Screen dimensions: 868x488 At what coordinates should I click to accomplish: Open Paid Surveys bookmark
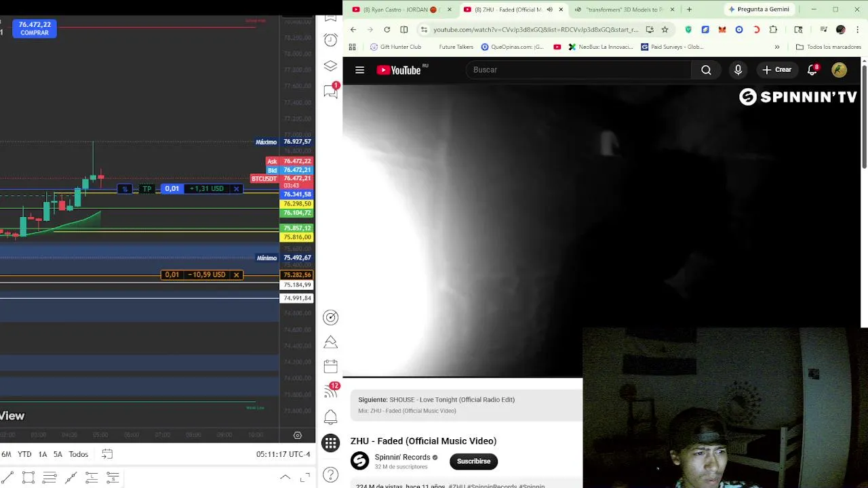(671, 47)
